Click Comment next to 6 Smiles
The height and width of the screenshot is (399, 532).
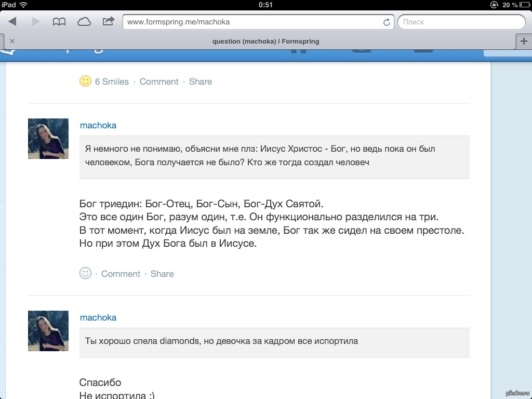(x=159, y=82)
